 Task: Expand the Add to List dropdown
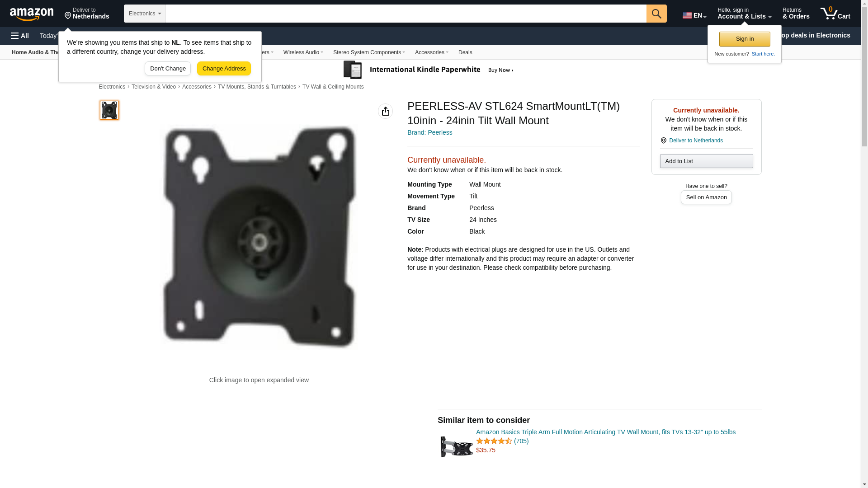(706, 161)
